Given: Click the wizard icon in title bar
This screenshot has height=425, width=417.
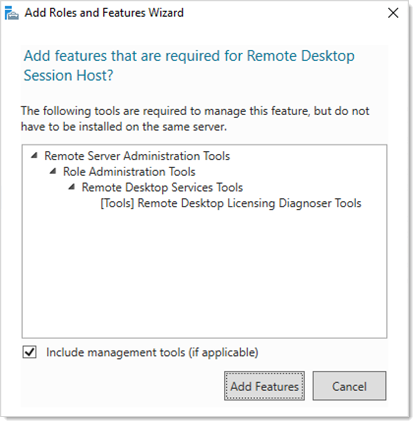Looking at the screenshot, I should 12,13.
